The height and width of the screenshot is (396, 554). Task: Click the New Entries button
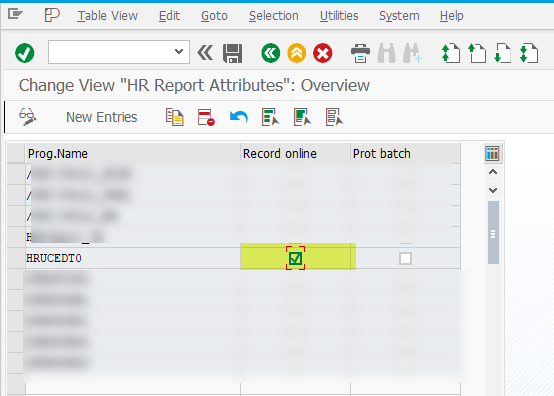click(101, 117)
